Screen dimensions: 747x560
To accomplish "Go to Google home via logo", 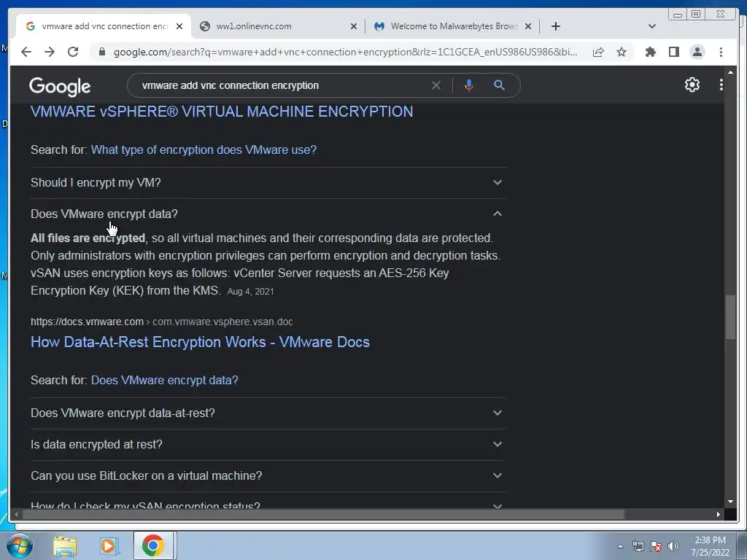I will [x=60, y=86].
